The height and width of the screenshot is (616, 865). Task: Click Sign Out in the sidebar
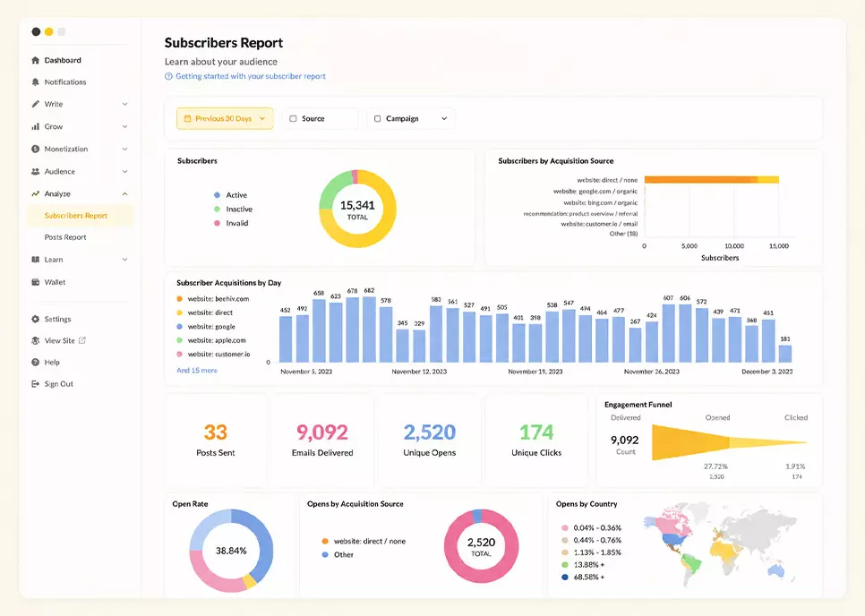(58, 384)
